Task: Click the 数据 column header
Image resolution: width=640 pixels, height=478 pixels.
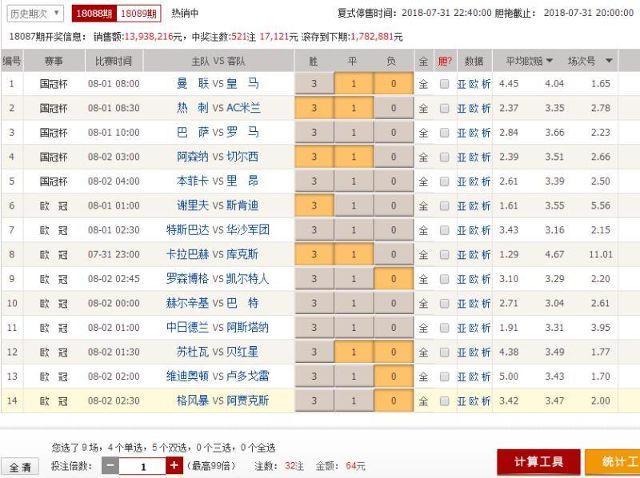Action: tap(474, 61)
